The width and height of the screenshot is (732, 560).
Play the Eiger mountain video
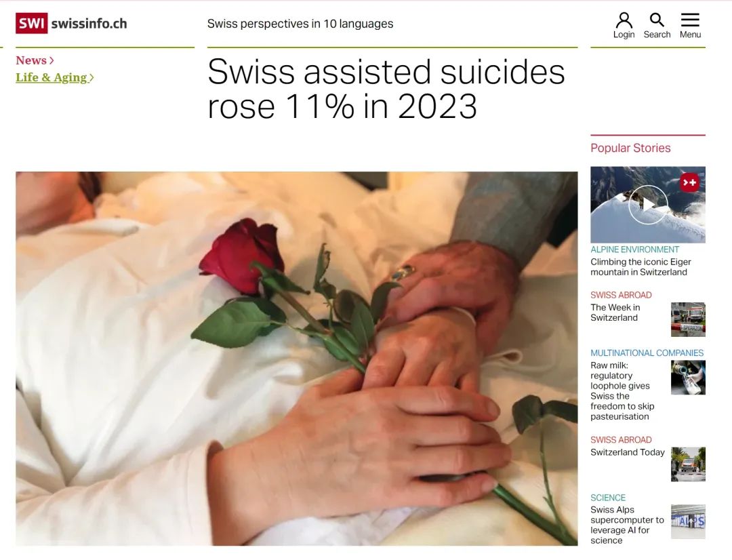[x=647, y=204]
